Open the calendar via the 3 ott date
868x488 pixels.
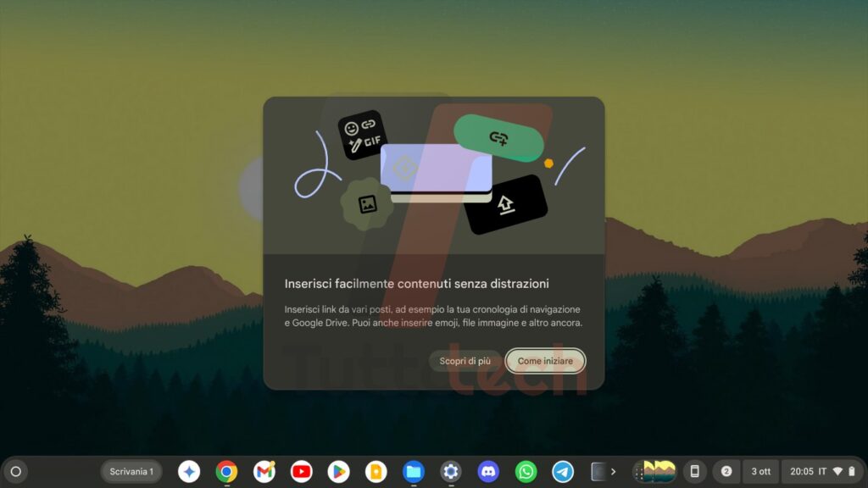pyautogui.click(x=759, y=472)
